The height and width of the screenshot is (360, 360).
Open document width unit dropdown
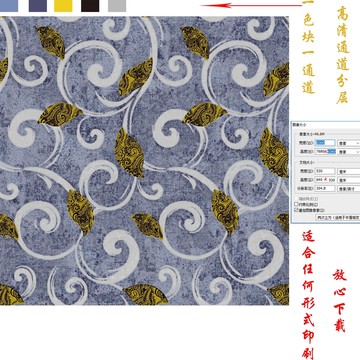click(x=349, y=171)
